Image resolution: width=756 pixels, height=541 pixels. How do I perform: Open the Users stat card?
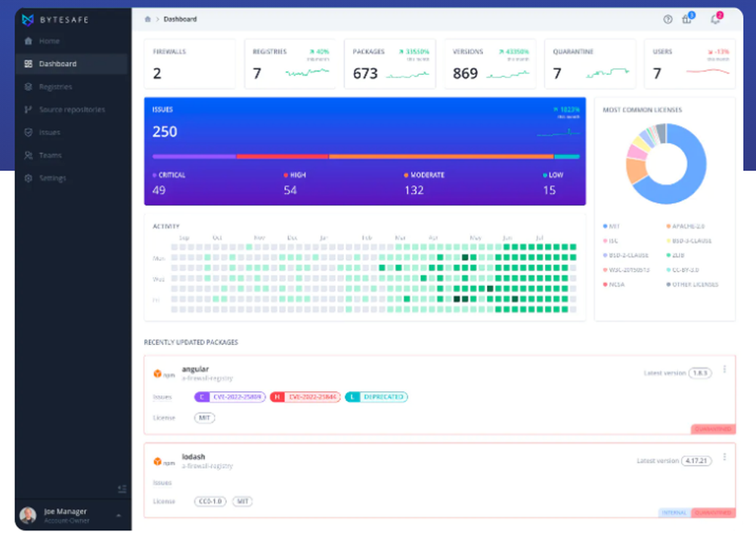tap(690, 64)
